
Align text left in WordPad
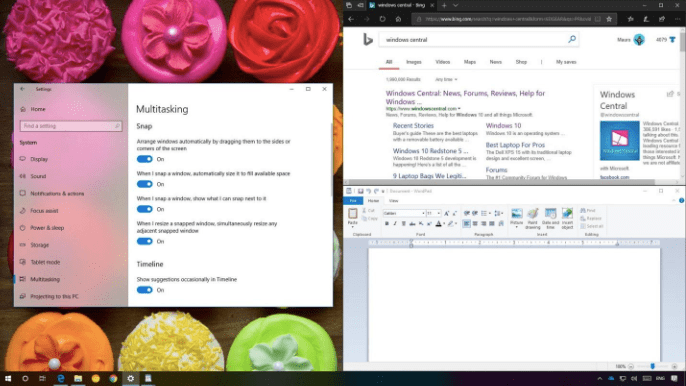[x=466, y=224]
